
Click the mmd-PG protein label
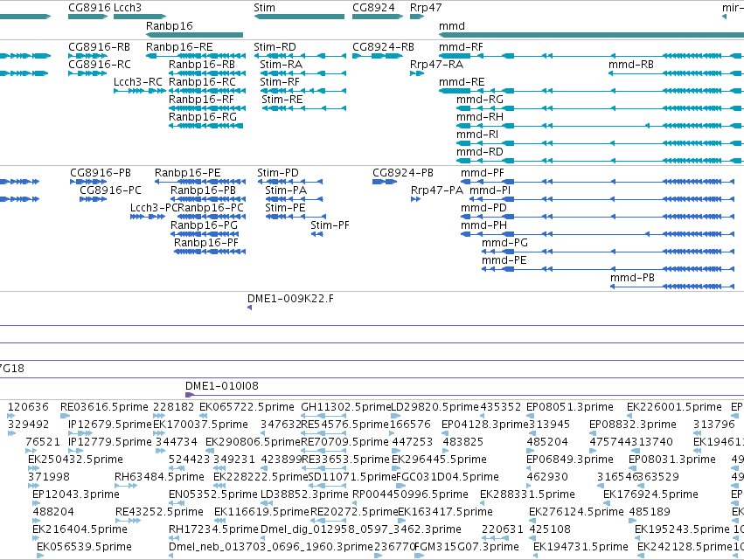(504, 243)
